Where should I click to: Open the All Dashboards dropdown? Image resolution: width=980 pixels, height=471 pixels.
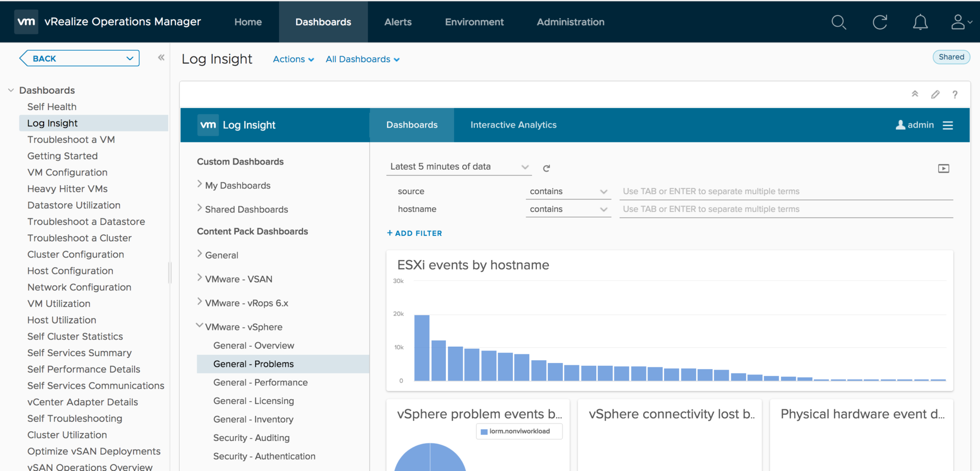(363, 59)
